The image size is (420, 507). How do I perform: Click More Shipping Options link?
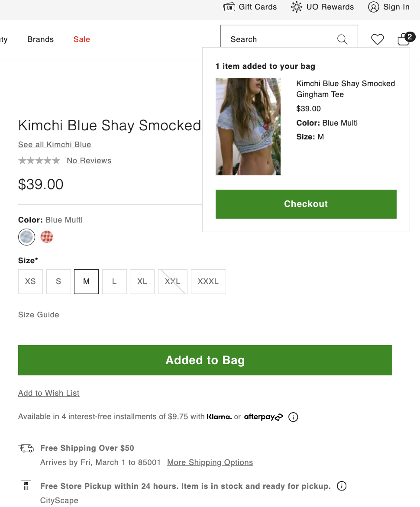tap(210, 462)
